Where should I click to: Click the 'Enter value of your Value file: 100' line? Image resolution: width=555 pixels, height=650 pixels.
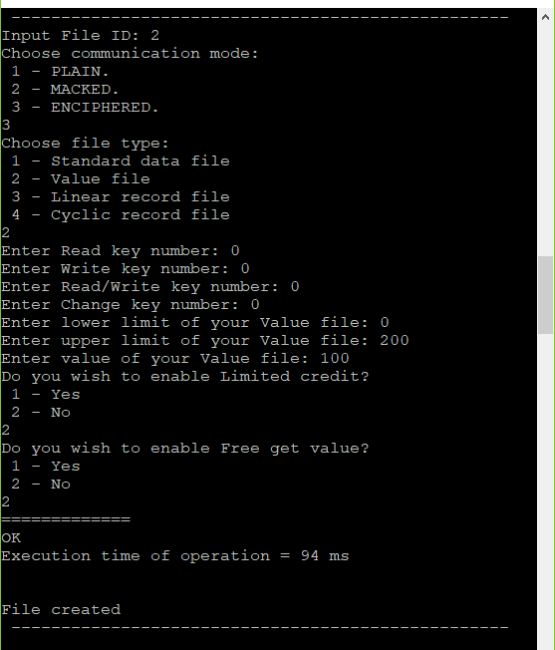(175, 359)
